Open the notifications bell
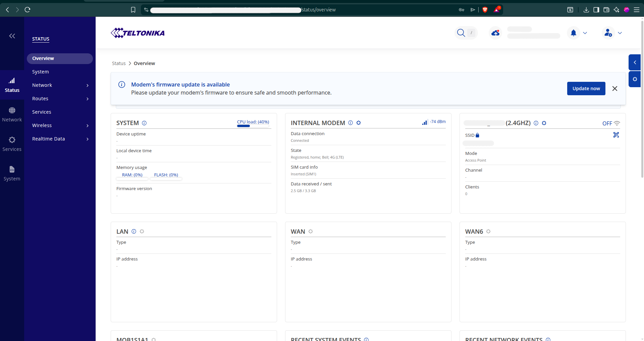 [573, 33]
